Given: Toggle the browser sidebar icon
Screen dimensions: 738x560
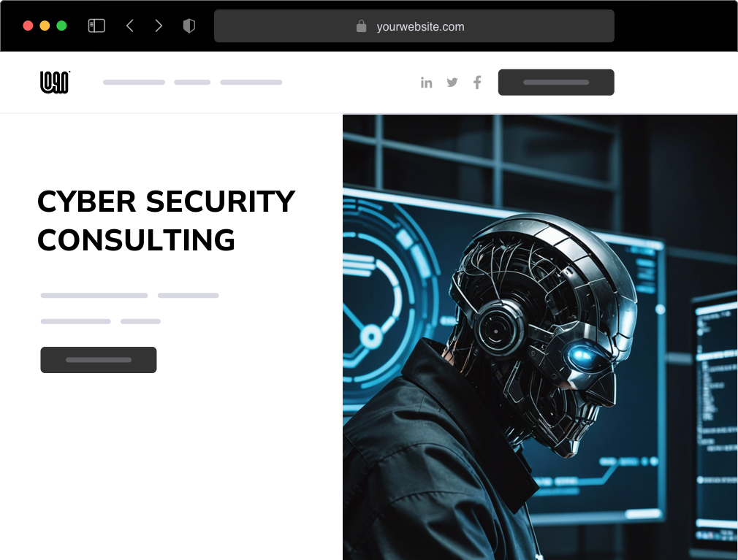Looking at the screenshot, I should pyautogui.click(x=96, y=26).
